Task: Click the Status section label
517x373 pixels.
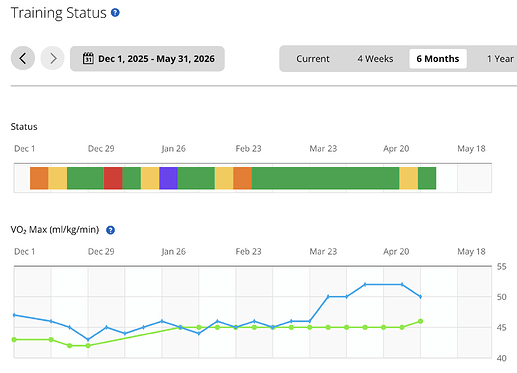Action: pyautogui.click(x=24, y=127)
